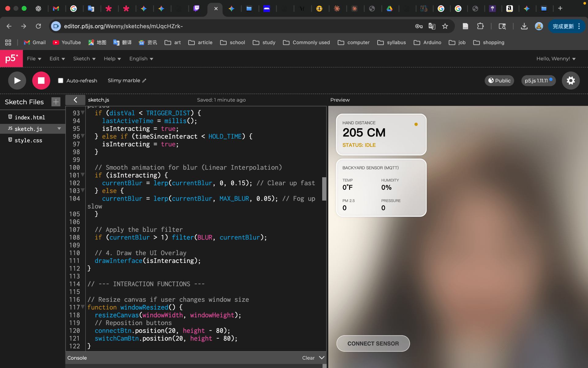Collapse the file panel with the left chevron
The width and height of the screenshot is (588, 368).
(75, 100)
